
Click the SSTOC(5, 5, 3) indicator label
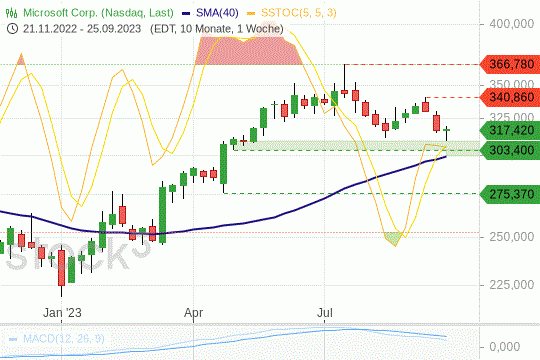299,13
